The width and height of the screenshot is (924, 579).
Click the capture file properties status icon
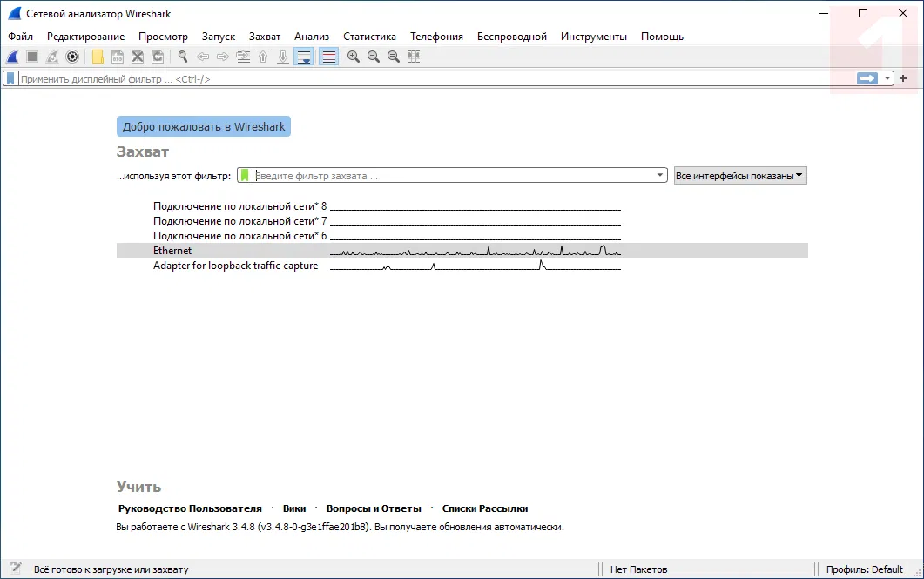(x=16, y=569)
